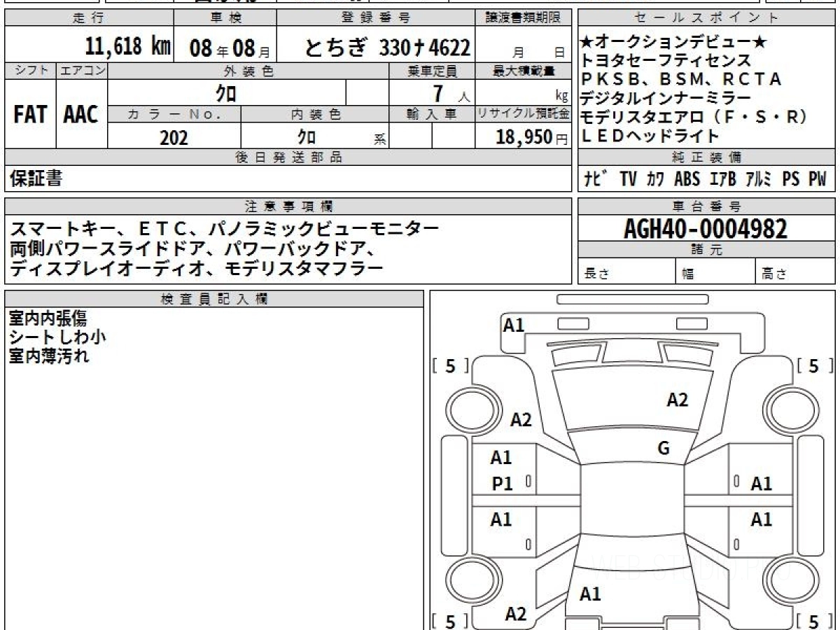Click the 車検 header cell

point(225,18)
